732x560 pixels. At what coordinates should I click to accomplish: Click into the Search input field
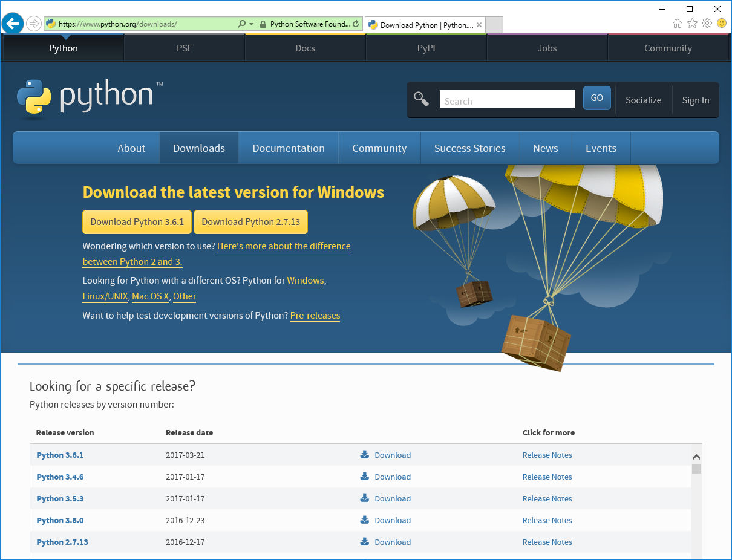[507, 100]
